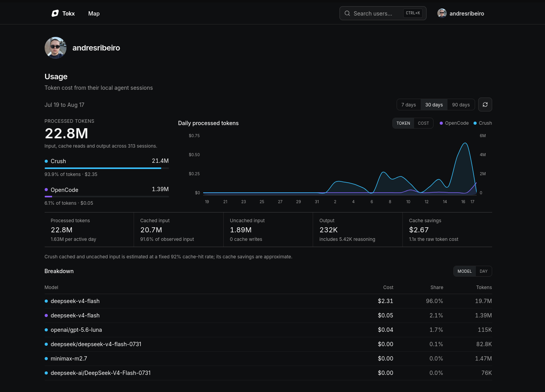This screenshot has width=545, height=392.
Task: Click the minimax-m2.7 model row
Action: [x=268, y=359]
